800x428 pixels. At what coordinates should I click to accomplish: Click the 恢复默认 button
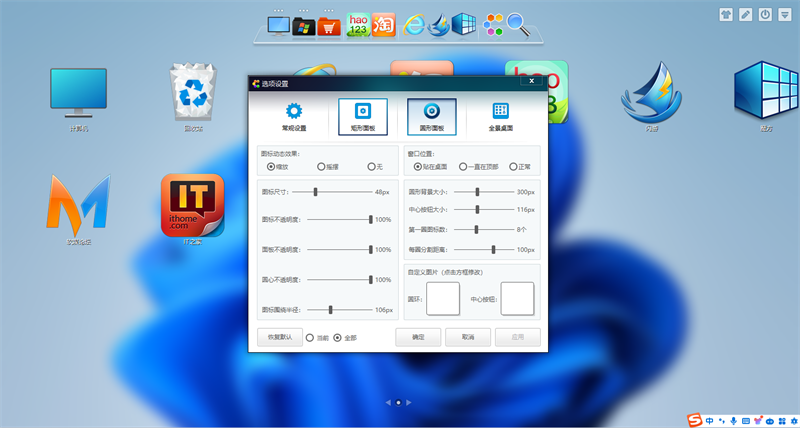(280, 337)
